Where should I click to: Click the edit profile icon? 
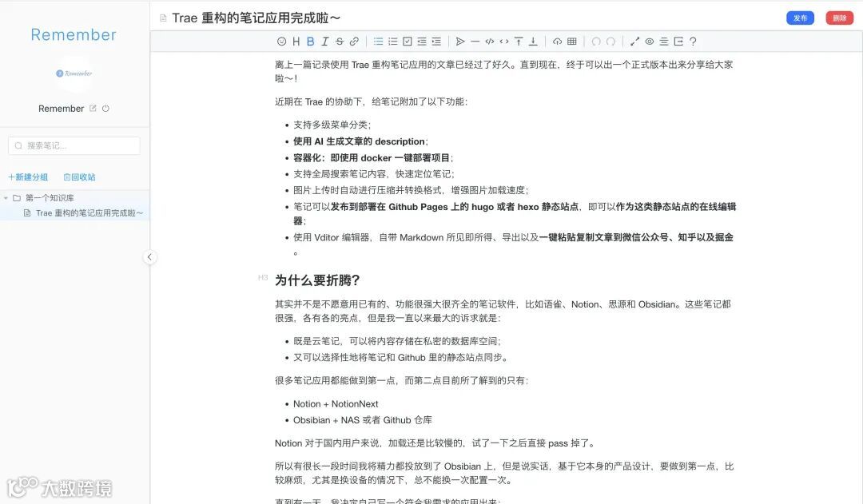(93, 109)
